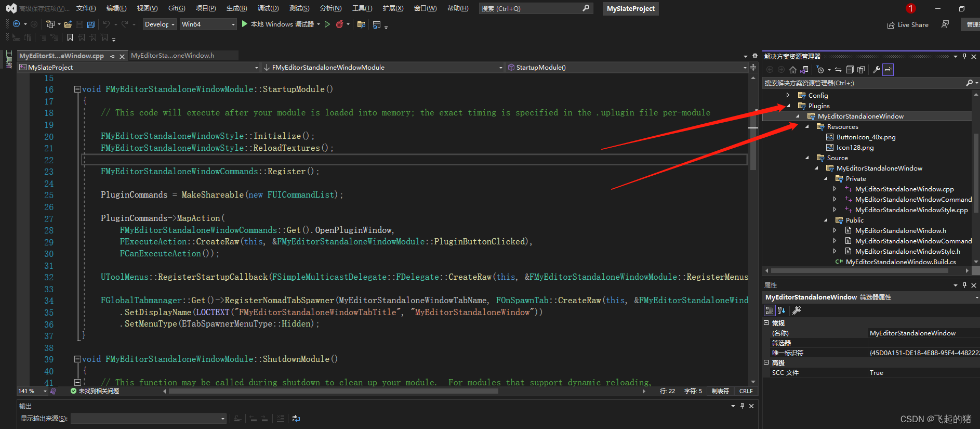This screenshot has width=980, height=429.
Task: Click the Show All Files icon
Action: point(861,70)
